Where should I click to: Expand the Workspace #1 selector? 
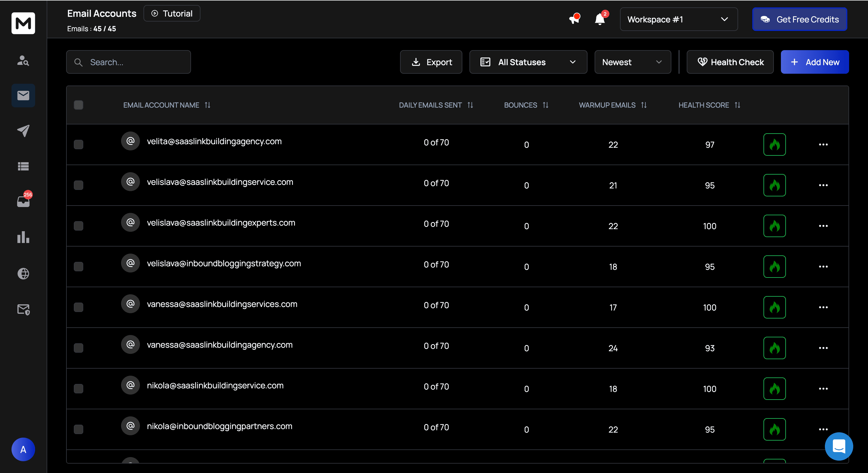point(678,19)
